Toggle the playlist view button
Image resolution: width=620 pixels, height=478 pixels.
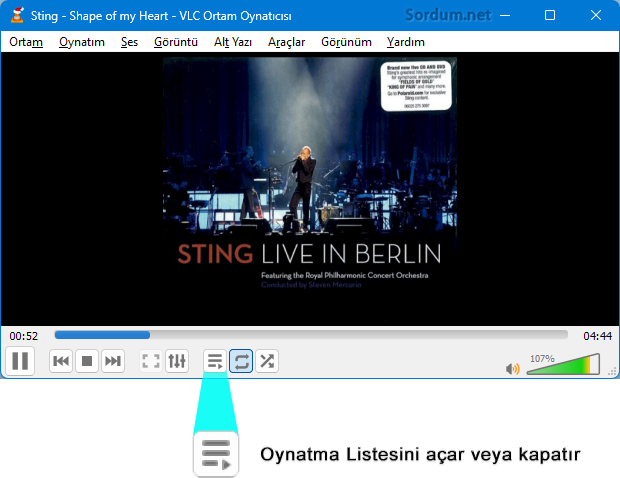coord(215,361)
